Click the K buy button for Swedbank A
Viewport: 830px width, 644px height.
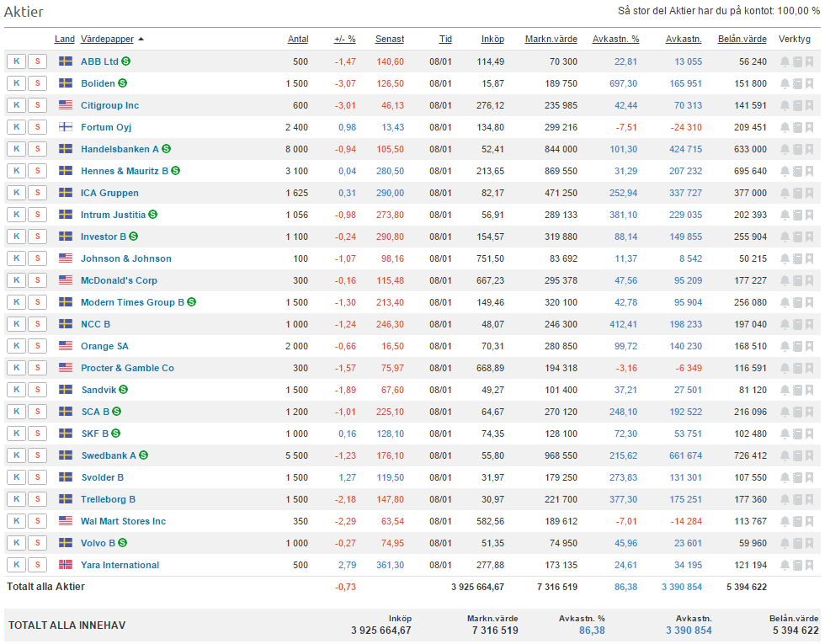(16, 455)
